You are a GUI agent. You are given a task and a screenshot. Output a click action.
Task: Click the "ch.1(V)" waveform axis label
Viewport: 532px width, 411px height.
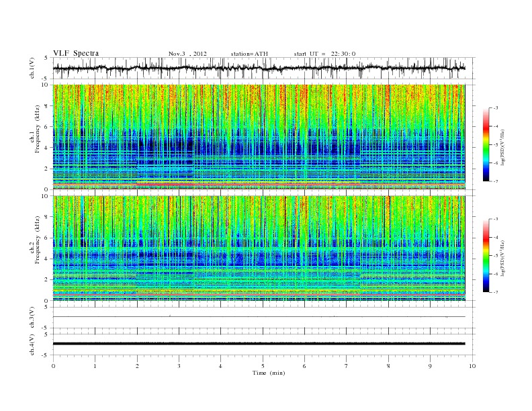[x=32, y=68]
